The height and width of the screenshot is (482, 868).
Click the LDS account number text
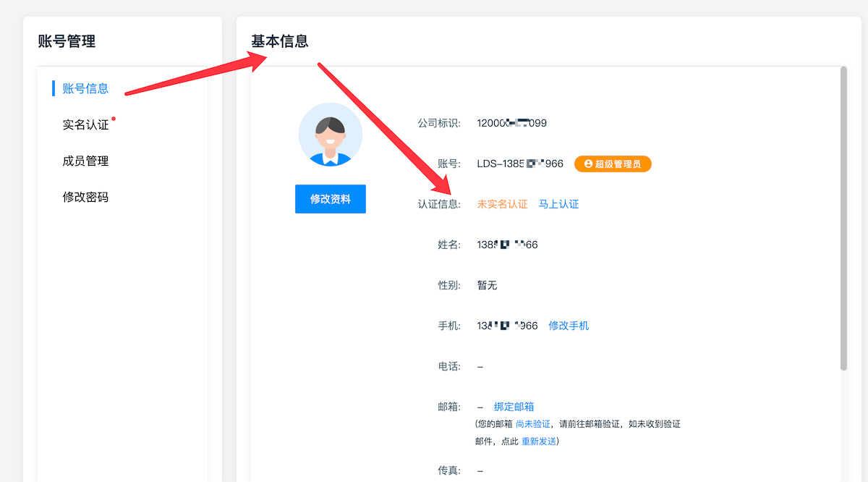coord(519,164)
